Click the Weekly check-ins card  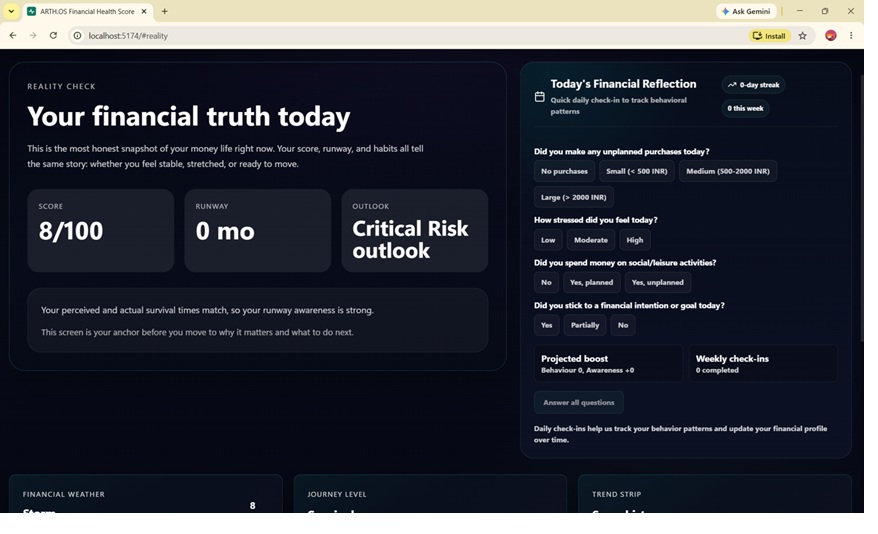(763, 363)
